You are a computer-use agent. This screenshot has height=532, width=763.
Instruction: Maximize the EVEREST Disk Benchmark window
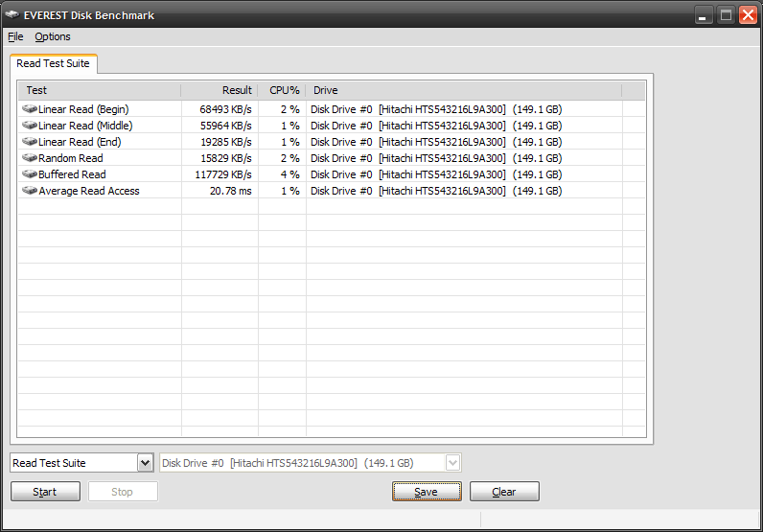[x=726, y=15]
